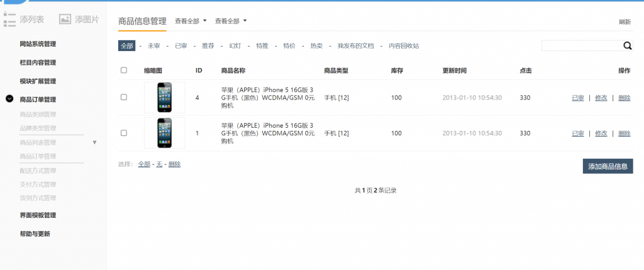The width and height of the screenshot is (644, 270).
Task: Expand the 商品列表管理 submenu arrow
Action: (x=94, y=142)
